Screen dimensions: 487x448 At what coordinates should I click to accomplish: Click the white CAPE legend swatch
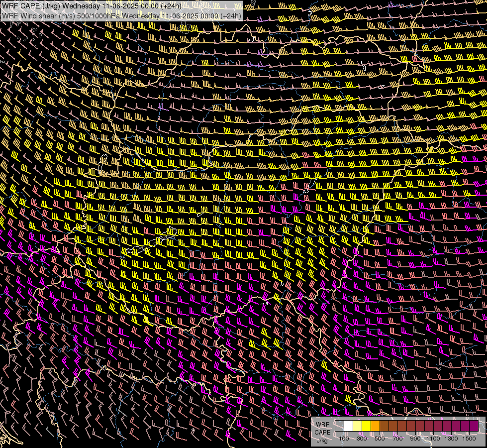coord(349,426)
